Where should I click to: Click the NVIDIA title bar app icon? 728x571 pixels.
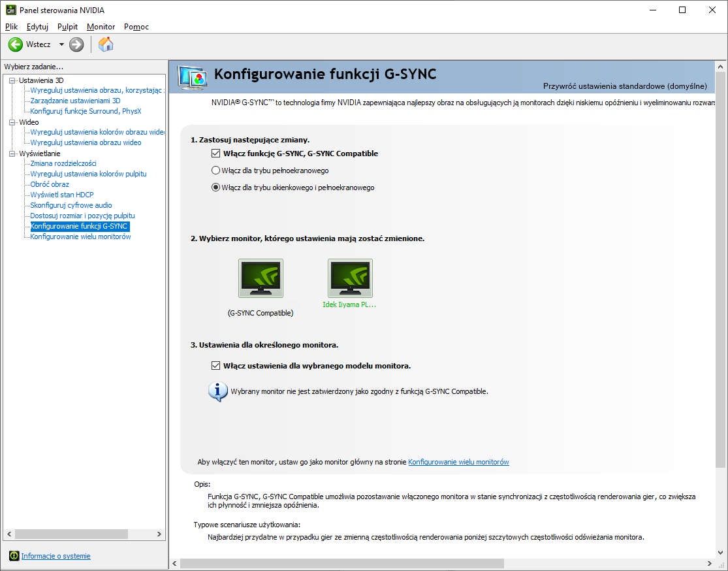(10, 10)
